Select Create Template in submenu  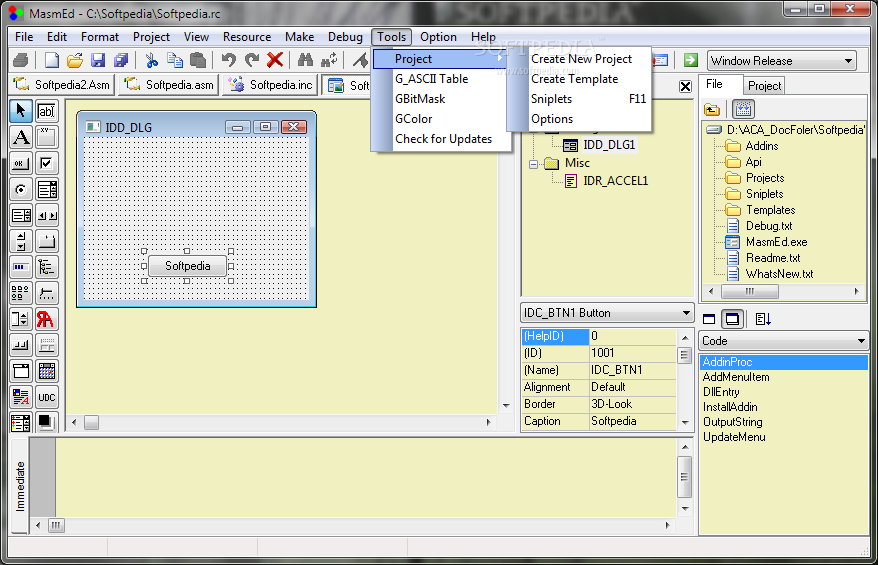(575, 79)
